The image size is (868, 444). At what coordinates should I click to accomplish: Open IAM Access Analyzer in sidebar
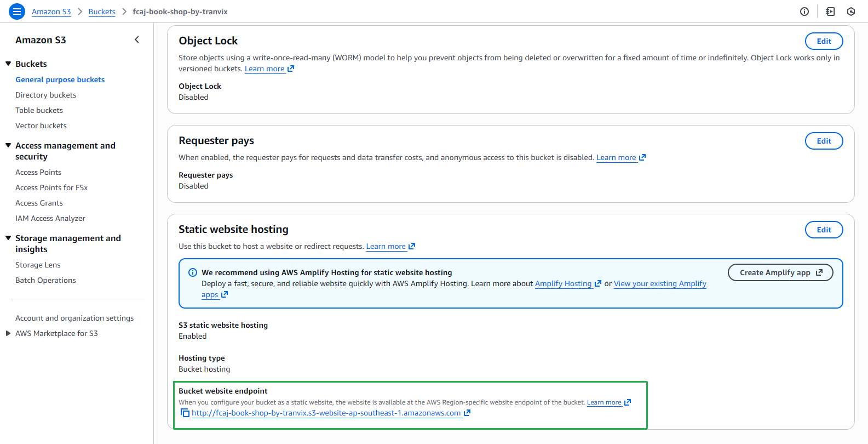[50, 218]
